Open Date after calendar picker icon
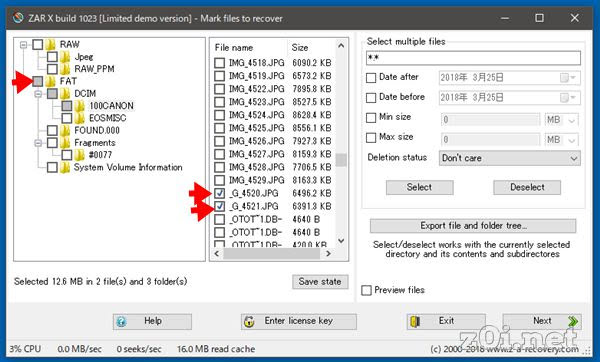The width and height of the screenshot is (600, 362). coord(568,78)
